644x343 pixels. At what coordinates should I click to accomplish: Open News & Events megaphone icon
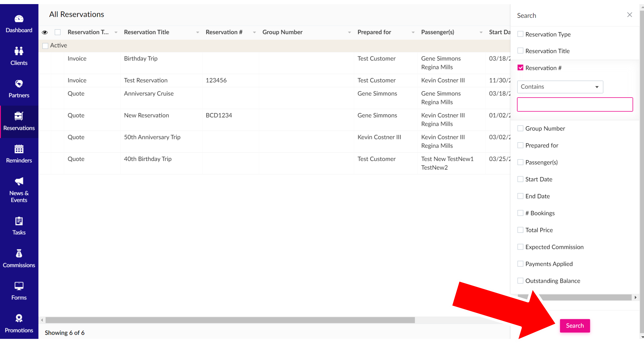(19, 181)
